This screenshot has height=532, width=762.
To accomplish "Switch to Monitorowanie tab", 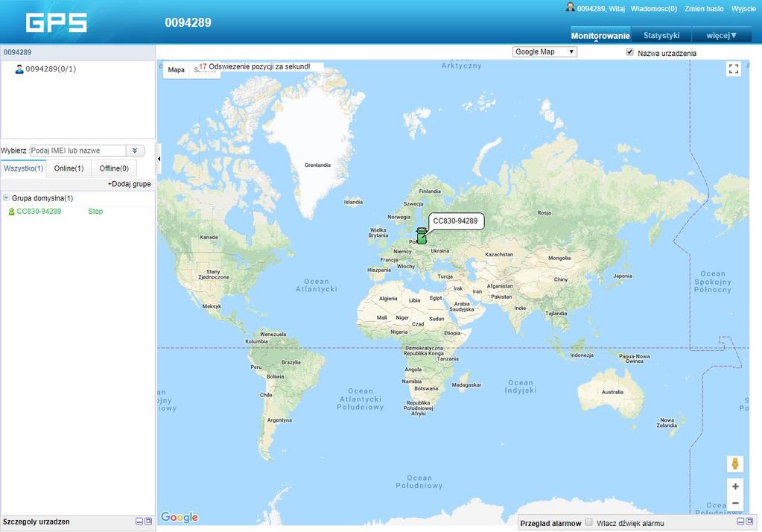I will [600, 36].
